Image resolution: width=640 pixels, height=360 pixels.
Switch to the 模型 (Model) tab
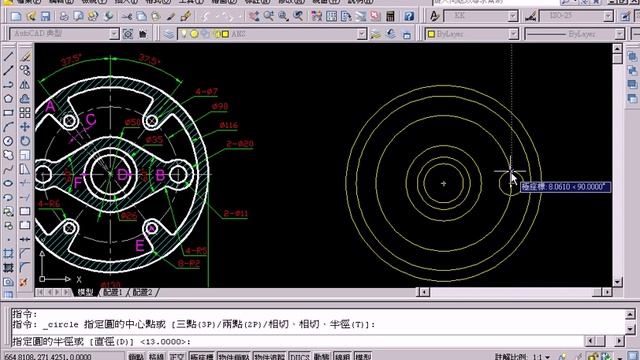85,292
